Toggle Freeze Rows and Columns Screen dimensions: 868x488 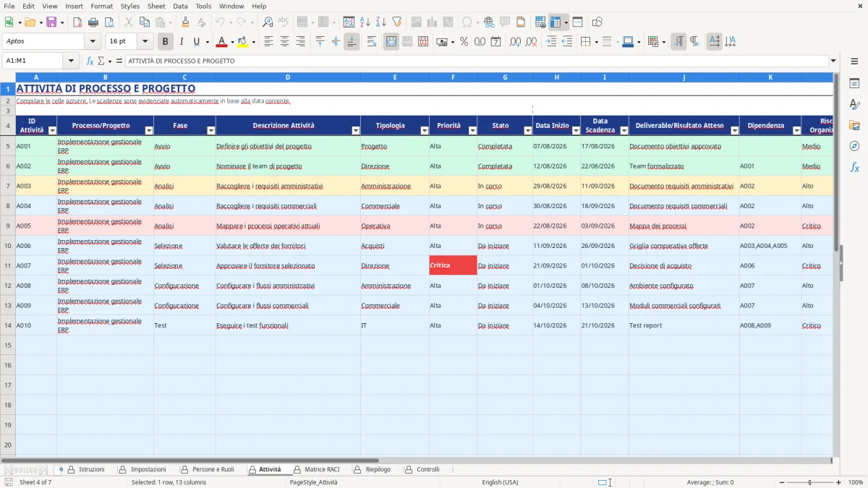554,22
